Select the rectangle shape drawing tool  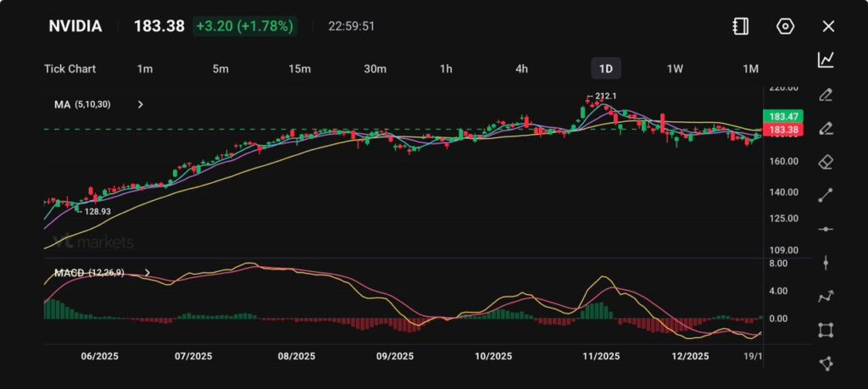tap(826, 330)
